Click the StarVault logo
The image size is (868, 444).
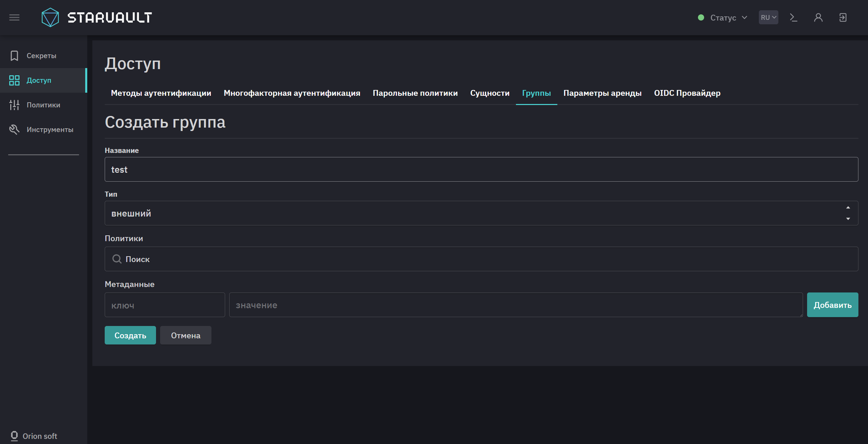(x=97, y=17)
